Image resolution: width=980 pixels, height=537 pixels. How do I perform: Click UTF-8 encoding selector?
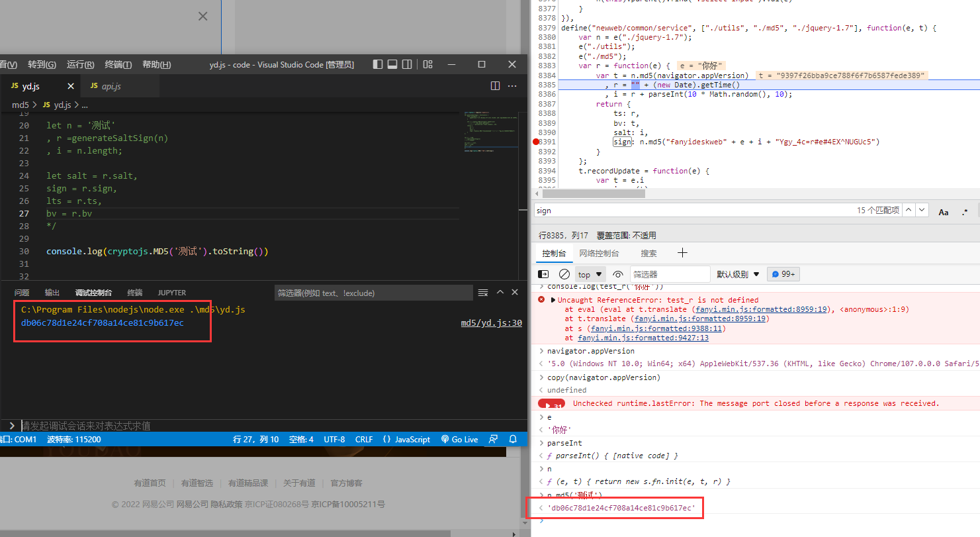334,439
